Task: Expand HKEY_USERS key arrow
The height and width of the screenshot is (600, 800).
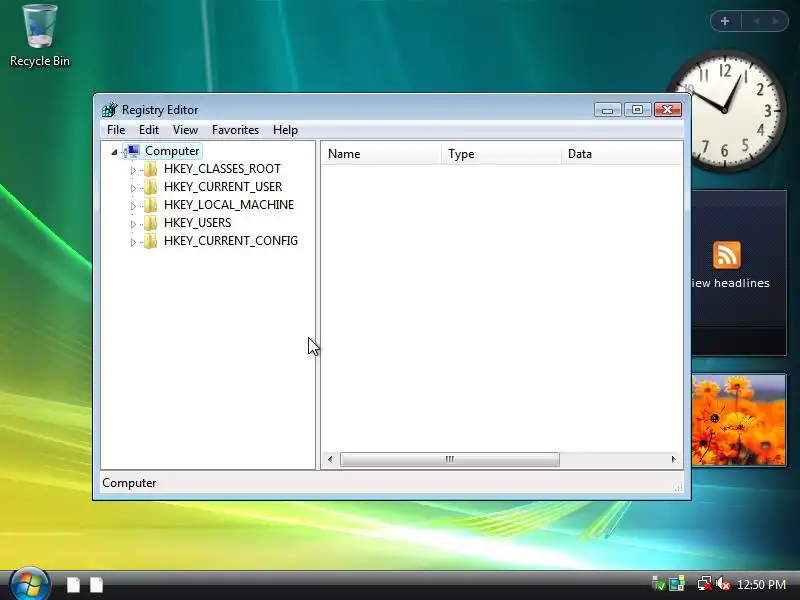Action: [133, 223]
